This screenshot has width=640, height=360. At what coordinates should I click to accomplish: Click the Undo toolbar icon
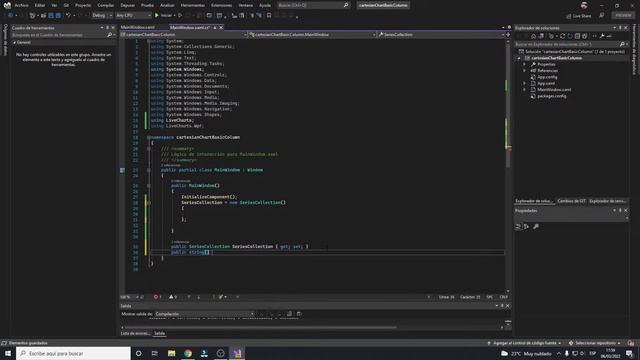pyautogui.click(x=69, y=16)
